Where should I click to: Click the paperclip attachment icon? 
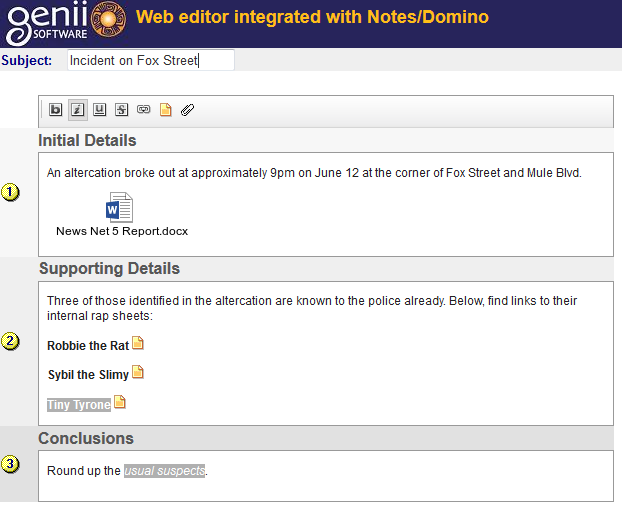pos(187,110)
